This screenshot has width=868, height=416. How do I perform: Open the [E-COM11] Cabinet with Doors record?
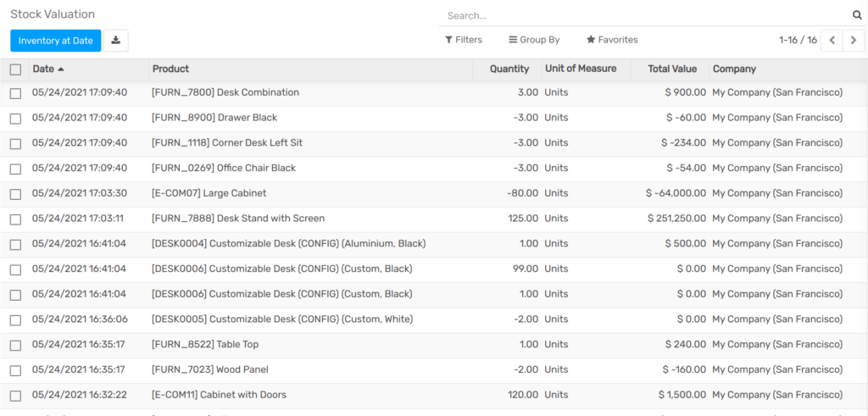[219, 395]
